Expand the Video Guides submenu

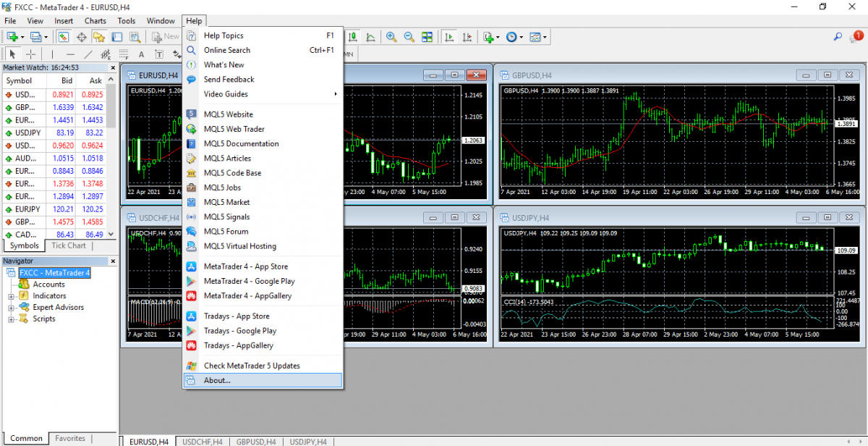coord(263,94)
